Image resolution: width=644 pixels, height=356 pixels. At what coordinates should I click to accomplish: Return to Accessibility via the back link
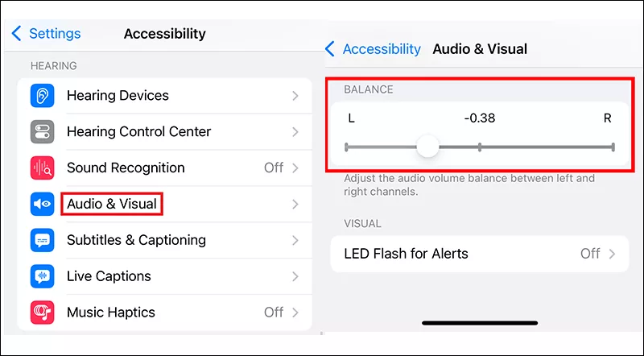point(381,49)
